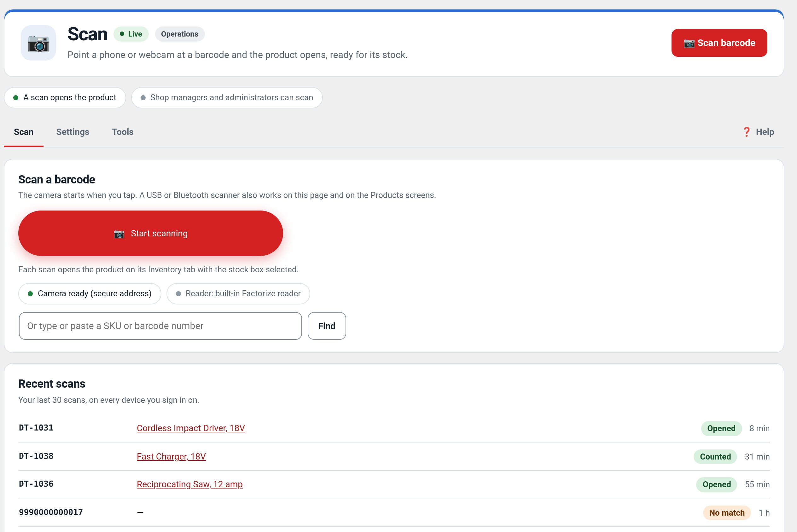Viewport: 797px width, 532px height.
Task: Click the Operations tag in the header
Action: click(179, 34)
